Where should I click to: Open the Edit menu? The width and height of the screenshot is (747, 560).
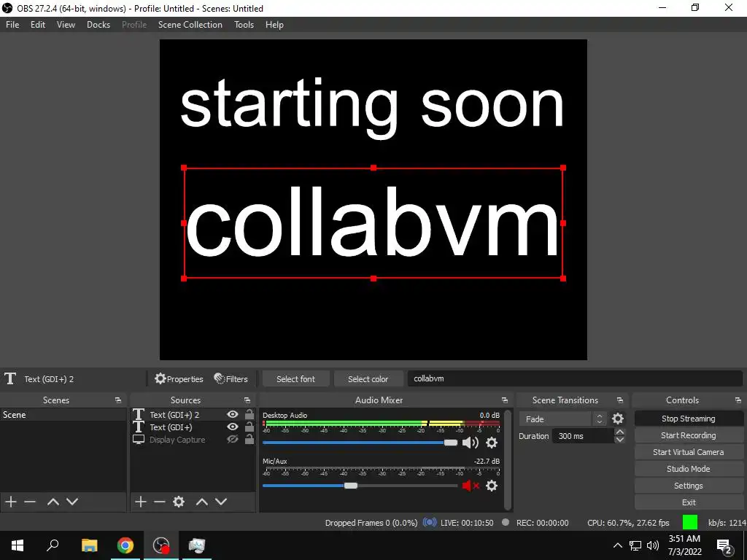coord(38,25)
